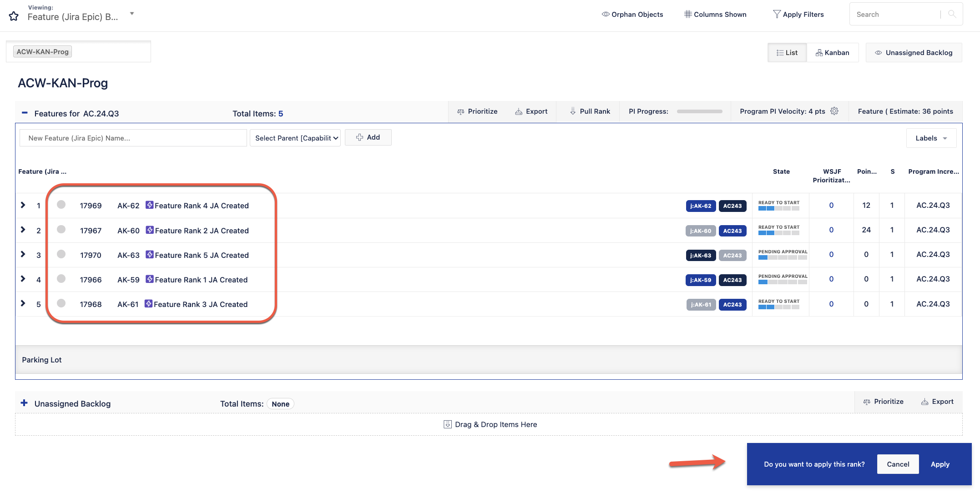Click the search magnifier icon

point(952,14)
